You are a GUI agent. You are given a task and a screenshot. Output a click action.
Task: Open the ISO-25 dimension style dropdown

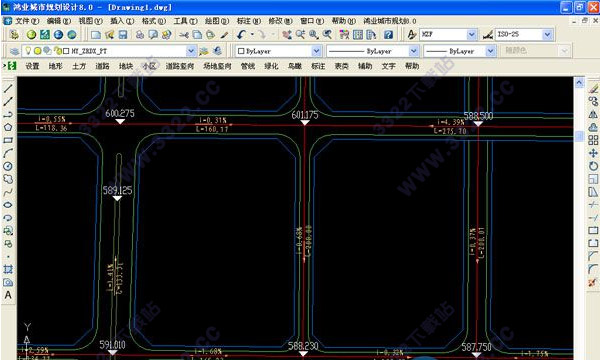548,34
